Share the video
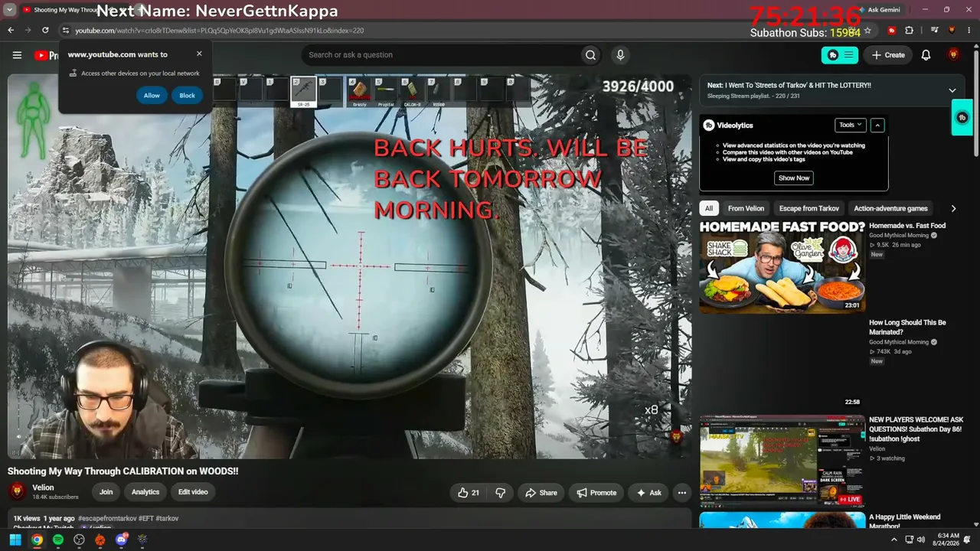 [x=541, y=493]
